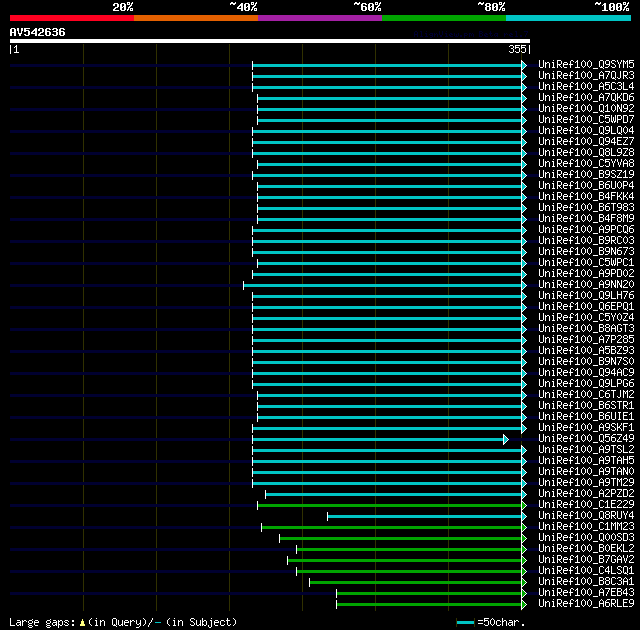Click the UniRef100_A5BZ93 label
The height and width of the screenshot is (630, 640).
(586, 351)
